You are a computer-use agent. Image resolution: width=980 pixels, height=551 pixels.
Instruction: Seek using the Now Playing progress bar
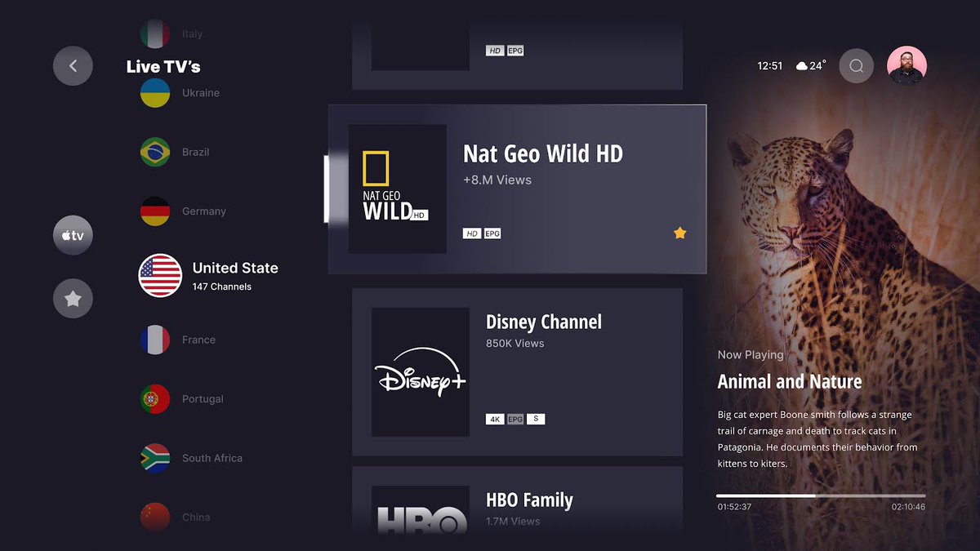[x=821, y=495]
